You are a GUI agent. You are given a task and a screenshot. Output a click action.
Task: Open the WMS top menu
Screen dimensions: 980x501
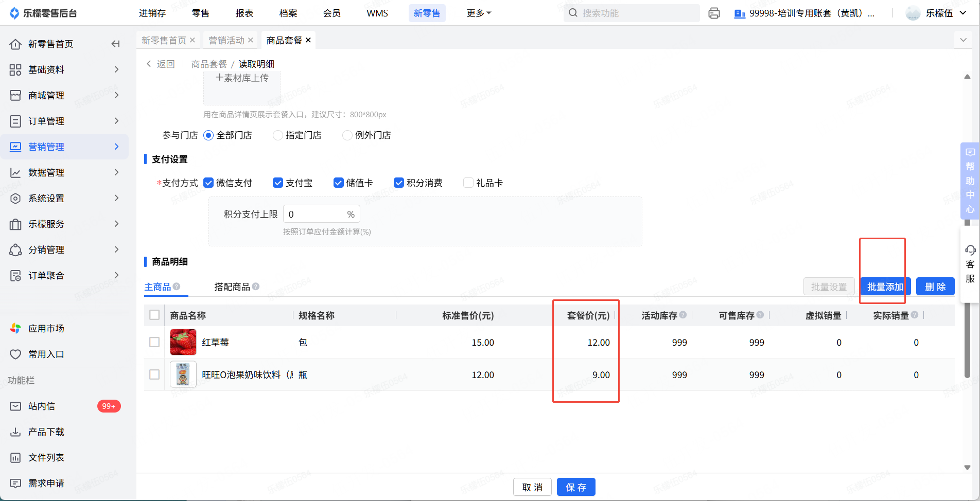click(x=377, y=13)
